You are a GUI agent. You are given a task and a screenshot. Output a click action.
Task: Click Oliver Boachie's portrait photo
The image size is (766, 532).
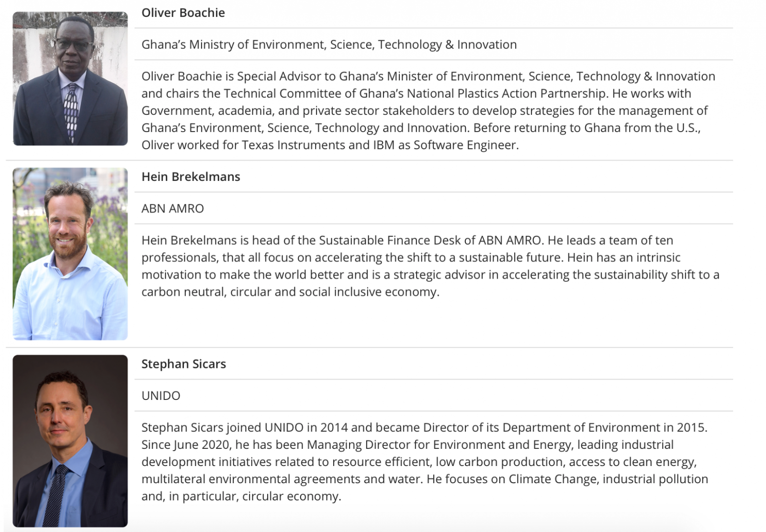[x=70, y=79]
